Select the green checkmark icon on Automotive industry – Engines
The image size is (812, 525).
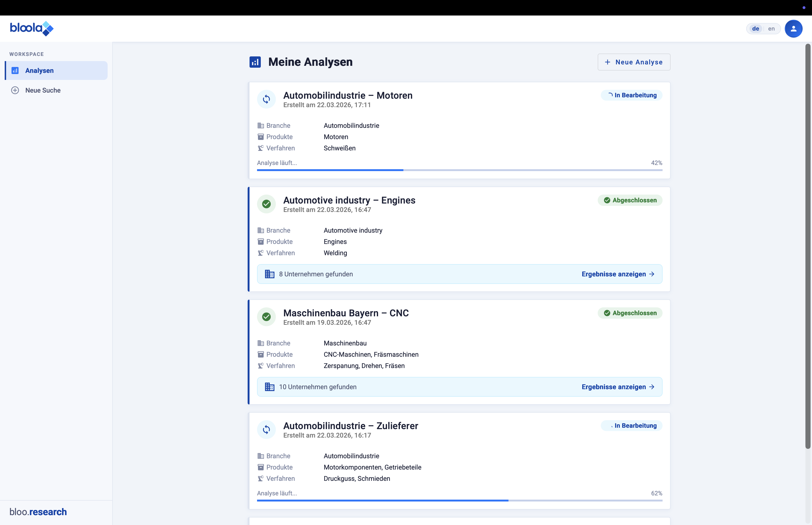click(x=266, y=204)
